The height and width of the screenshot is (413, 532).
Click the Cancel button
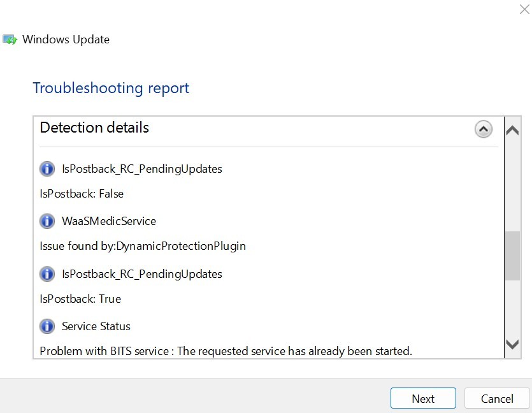(x=497, y=398)
